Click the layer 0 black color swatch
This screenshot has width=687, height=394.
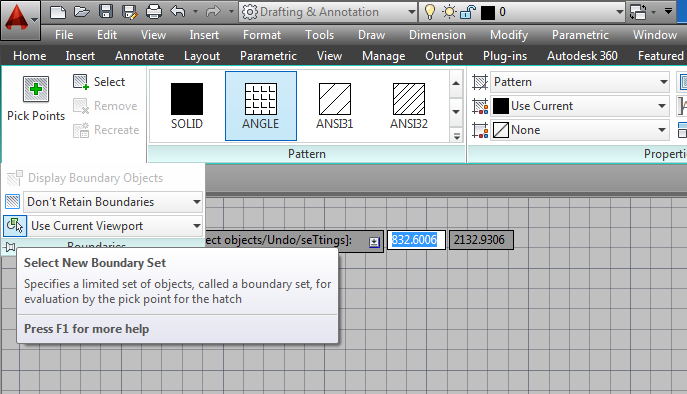488,13
